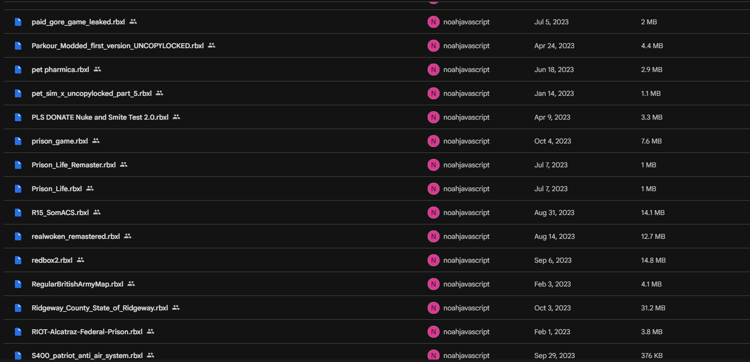Select the PLS DONATE Nuke and Smite Test file
This screenshot has height=362, width=750.
(100, 117)
